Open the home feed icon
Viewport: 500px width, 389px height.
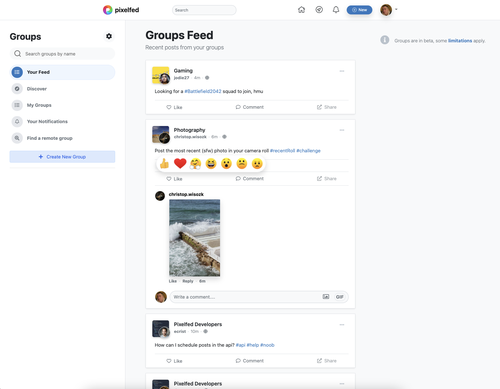[x=301, y=10]
